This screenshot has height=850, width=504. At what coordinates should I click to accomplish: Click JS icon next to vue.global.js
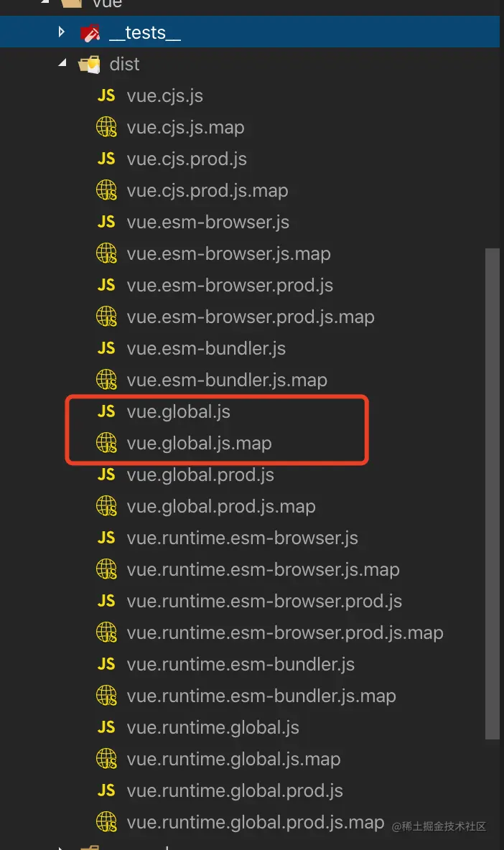coord(106,411)
